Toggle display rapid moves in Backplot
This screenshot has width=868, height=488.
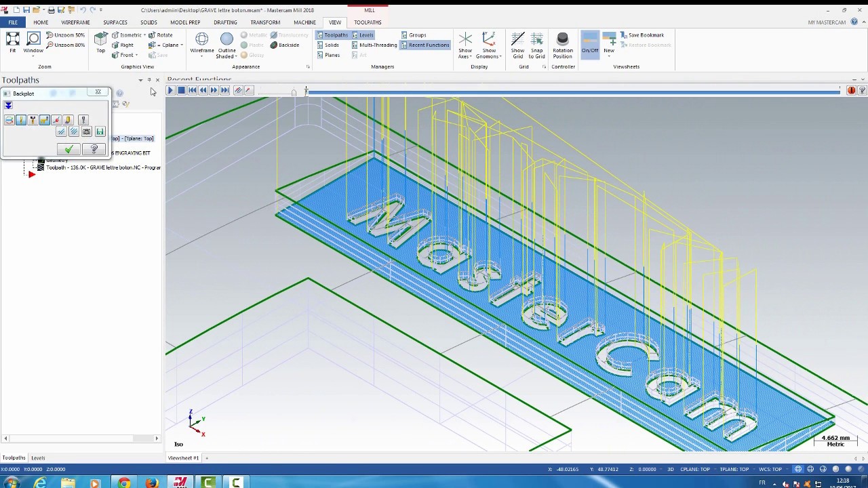point(45,120)
